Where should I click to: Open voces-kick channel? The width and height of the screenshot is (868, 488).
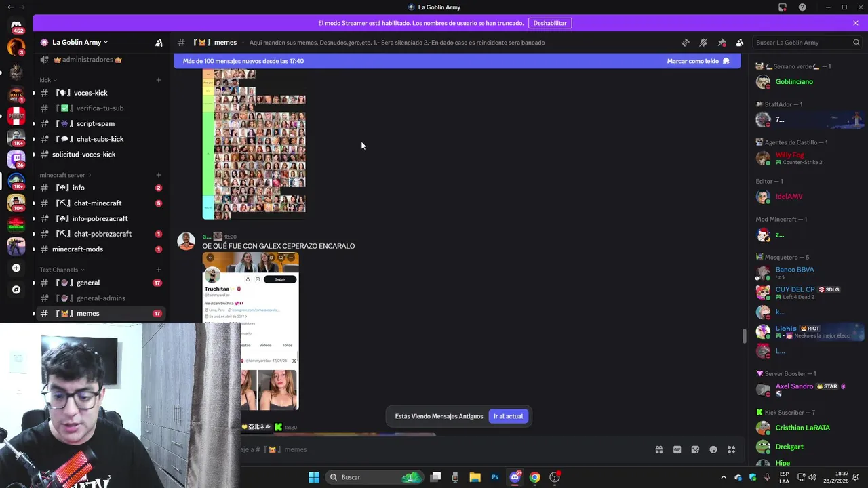pyautogui.click(x=100, y=93)
